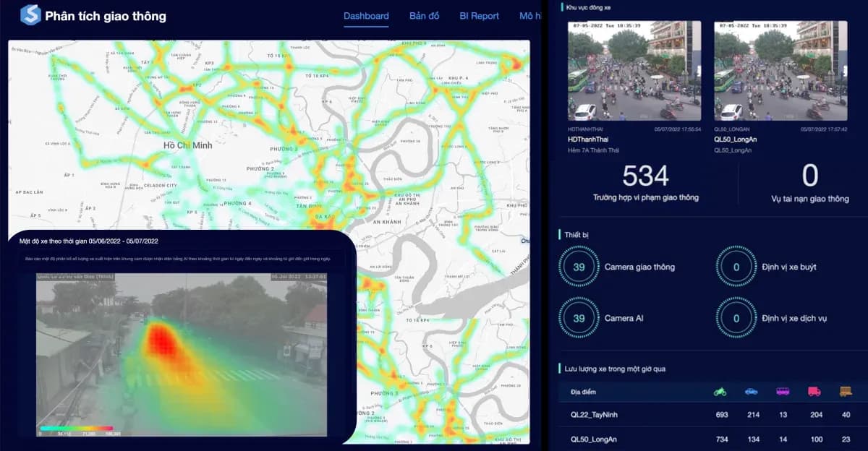Open the BI Report tab
The image size is (868, 451).
click(480, 16)
